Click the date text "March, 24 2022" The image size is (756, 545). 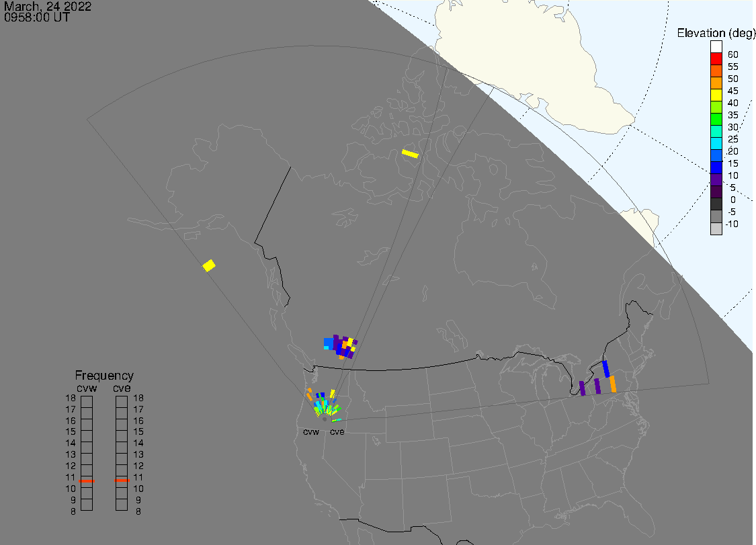click(47, 6)
